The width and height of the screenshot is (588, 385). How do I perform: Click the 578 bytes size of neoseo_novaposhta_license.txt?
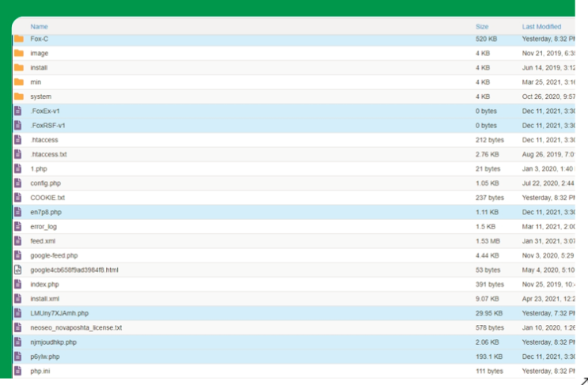click(490, 328)
